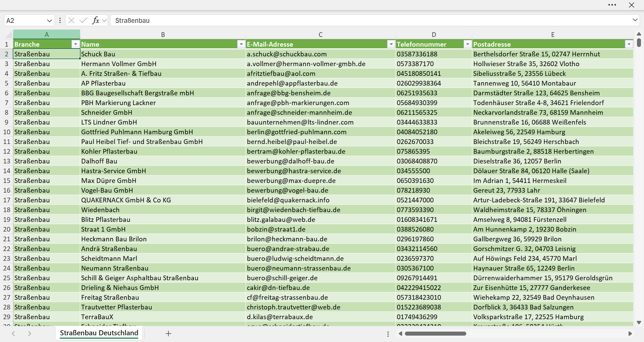Click the Cancel (X) icon in formula bar
Screen dimensions: 644x342
pyautogui.click(x=71, y=20)
